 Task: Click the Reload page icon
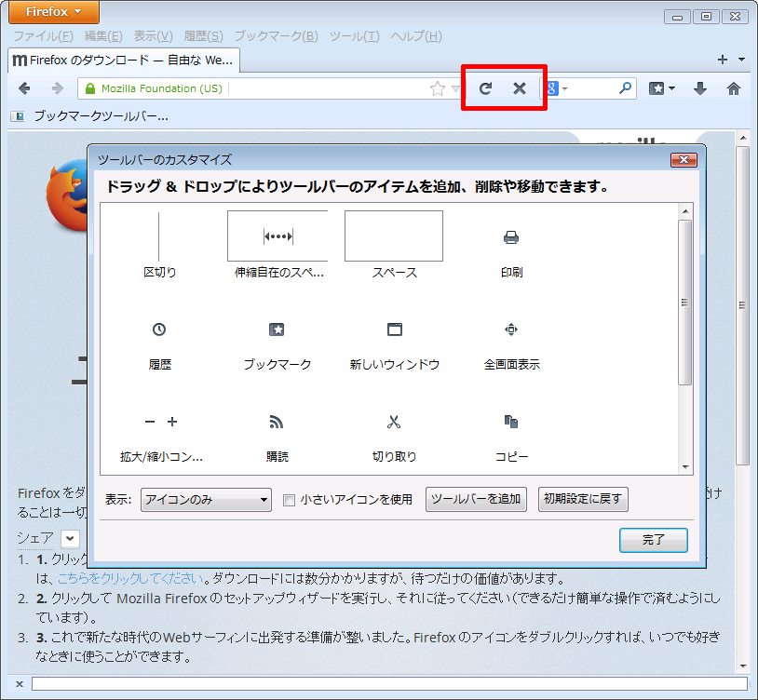pyautogui.click(x=485, y=88)
